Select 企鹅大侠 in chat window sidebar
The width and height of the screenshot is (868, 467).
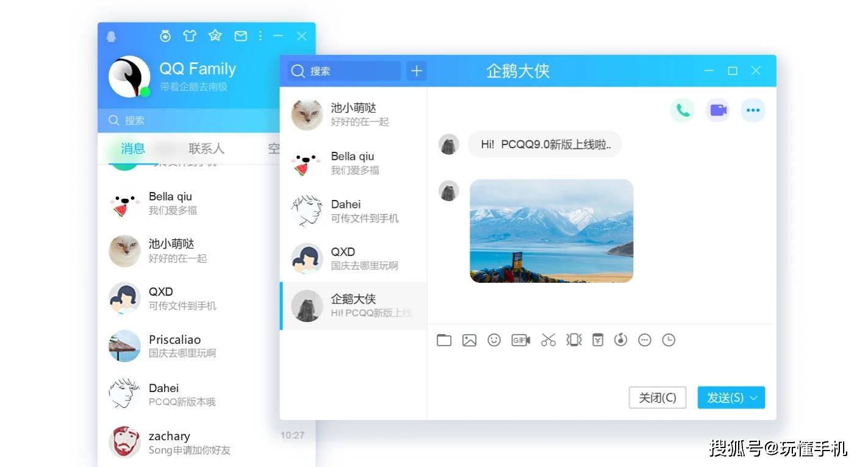354,305
